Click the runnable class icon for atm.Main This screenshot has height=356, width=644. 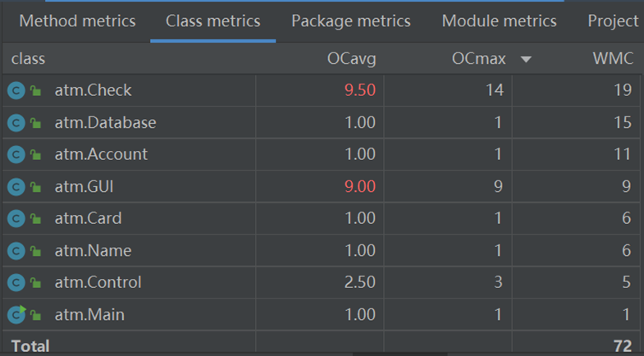point(16,314)
